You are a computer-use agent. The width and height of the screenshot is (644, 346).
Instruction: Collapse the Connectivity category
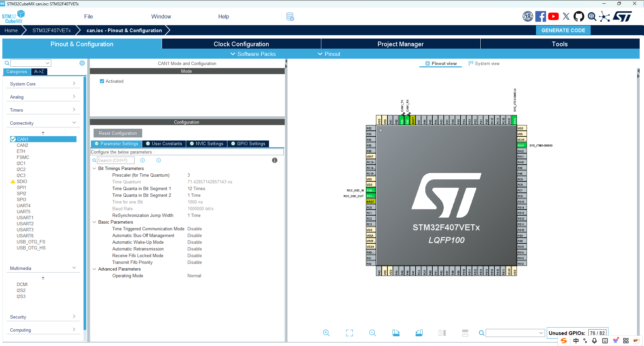pos(43,123)
